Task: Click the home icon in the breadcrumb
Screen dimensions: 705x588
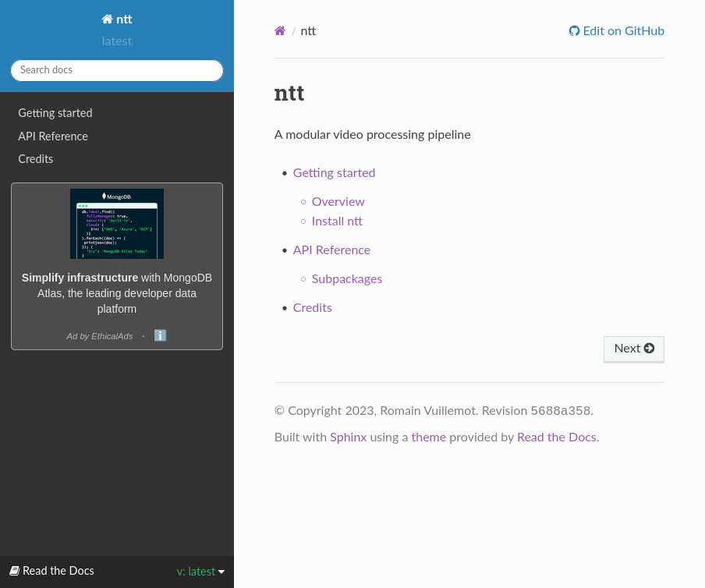Action: click(x=280, y=31)
